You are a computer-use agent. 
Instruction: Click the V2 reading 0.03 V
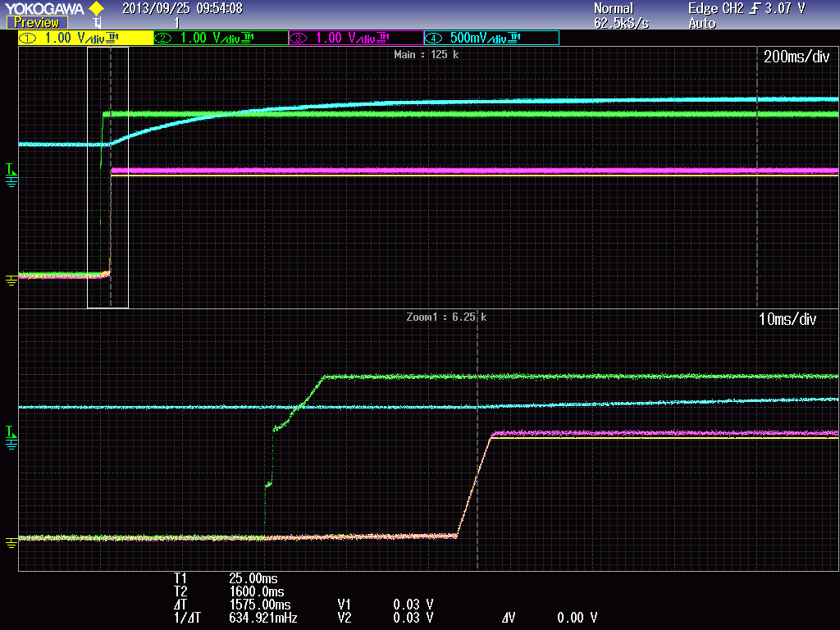(413, 618)
